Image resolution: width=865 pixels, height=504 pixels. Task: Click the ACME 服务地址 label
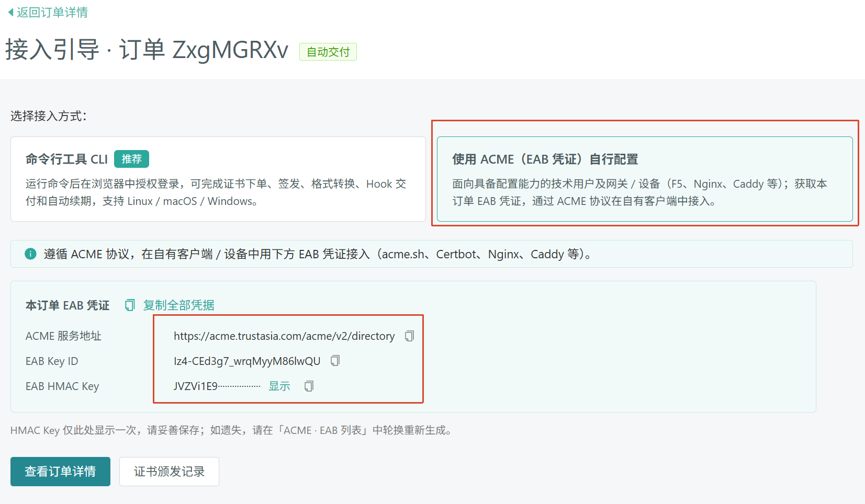[63, 336]
